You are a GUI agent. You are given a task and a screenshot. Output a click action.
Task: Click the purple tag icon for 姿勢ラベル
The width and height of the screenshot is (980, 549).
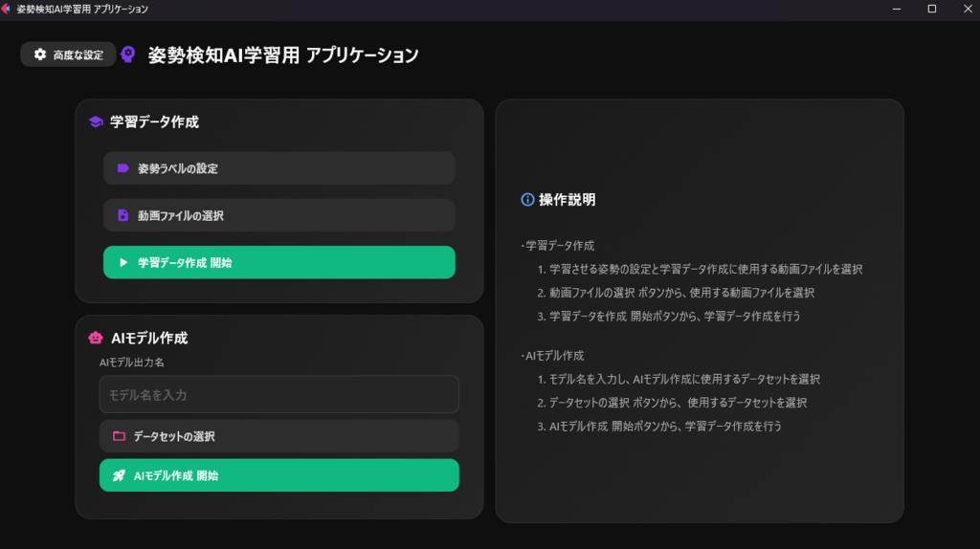click(122, 168)
